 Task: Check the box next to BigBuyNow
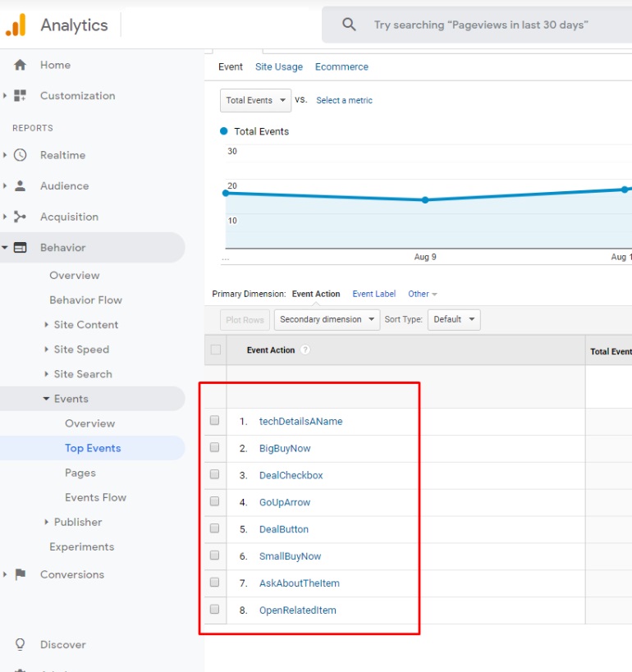[x=215, y=448]
